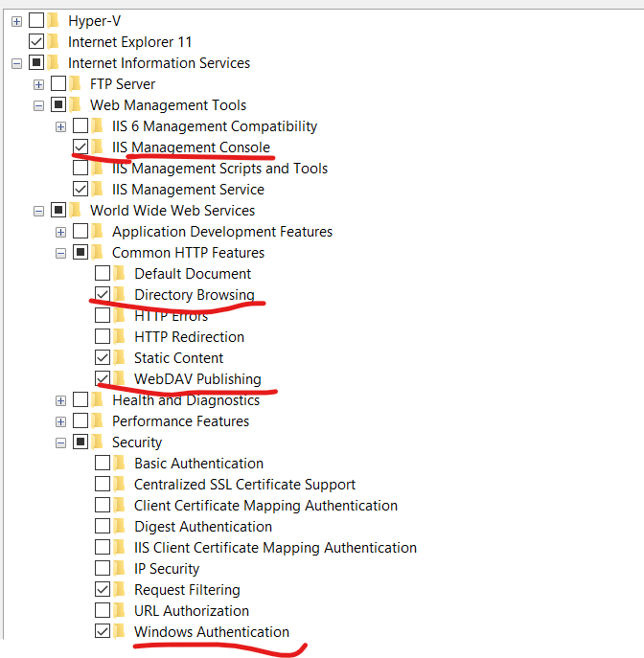The width and height of the screenshot is (644, 658).
Task: Expand Application Development Features
Action: pyautogui.click(x=61, y=232)
